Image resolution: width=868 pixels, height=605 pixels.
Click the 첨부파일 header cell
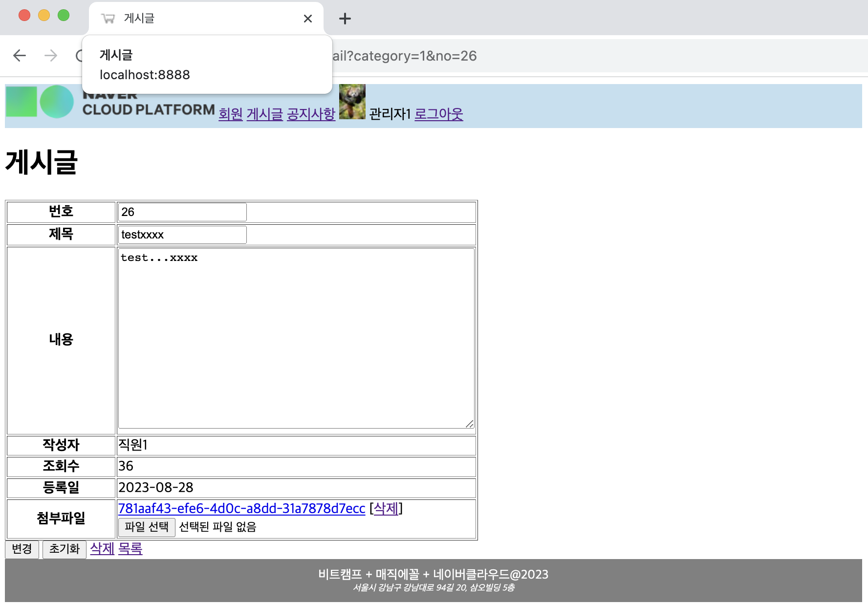coord(61,519)
